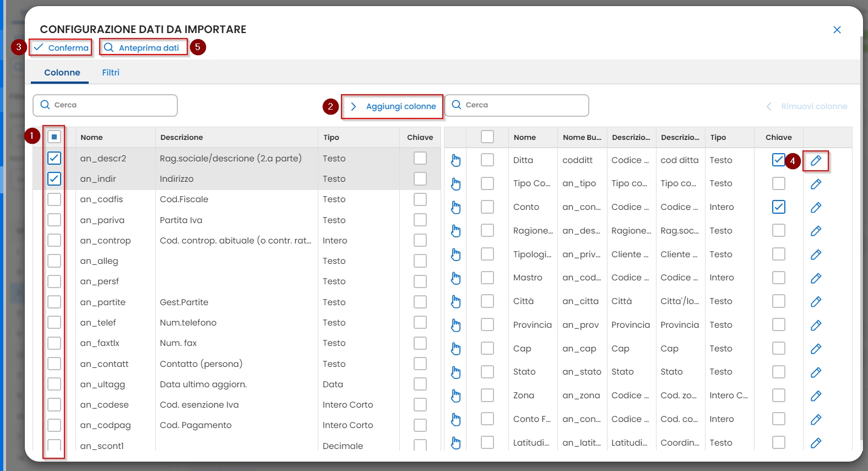Edit the Città row using pencil icon

click(x=816, y=302)
